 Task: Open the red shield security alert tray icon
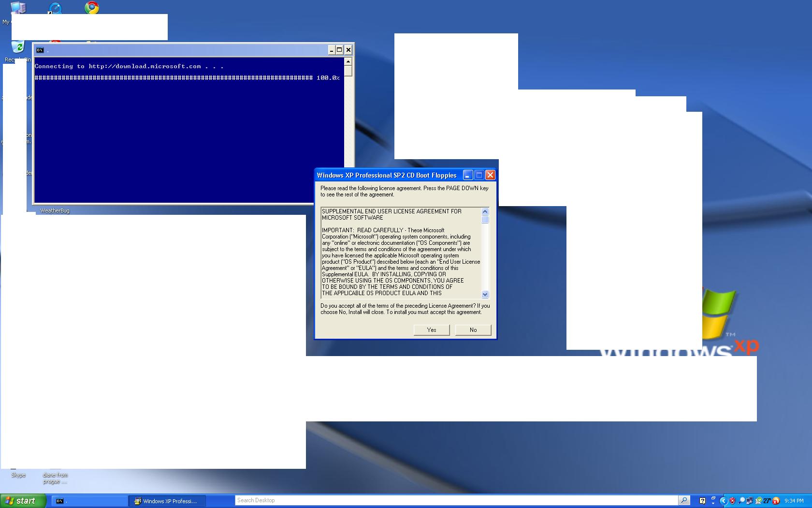click(x=732, y=501)
